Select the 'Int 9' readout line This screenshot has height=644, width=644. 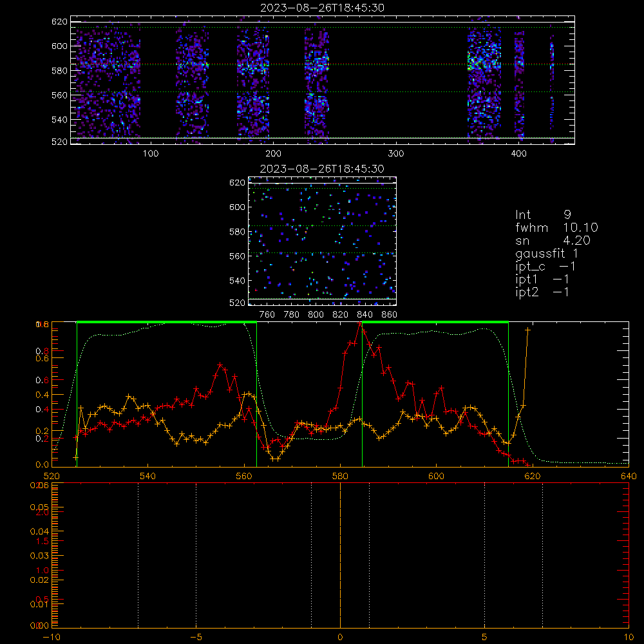click(543, 215)
